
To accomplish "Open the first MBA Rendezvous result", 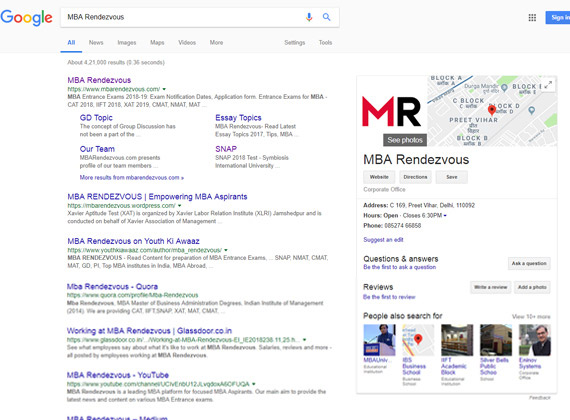I will (x=99, y=80).
